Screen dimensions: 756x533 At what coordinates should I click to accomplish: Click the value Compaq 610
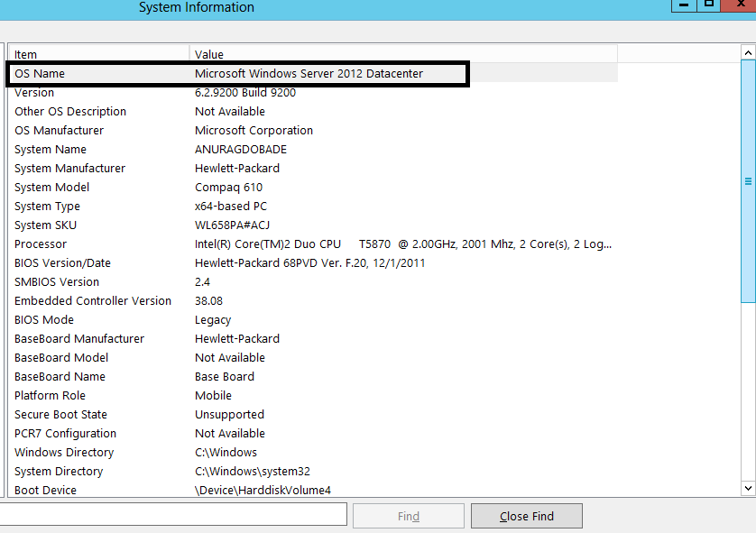pos(228,188)
